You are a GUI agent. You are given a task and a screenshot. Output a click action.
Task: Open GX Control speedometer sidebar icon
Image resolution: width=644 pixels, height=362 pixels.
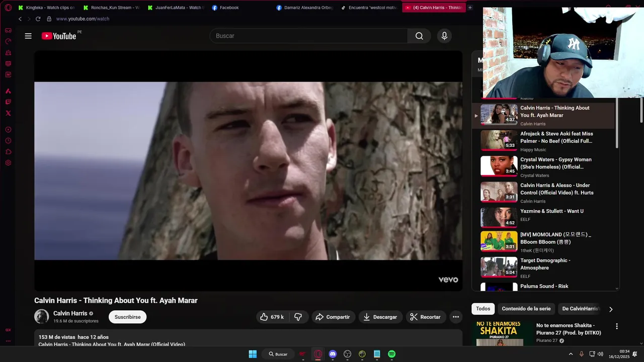tap(8, 42)
